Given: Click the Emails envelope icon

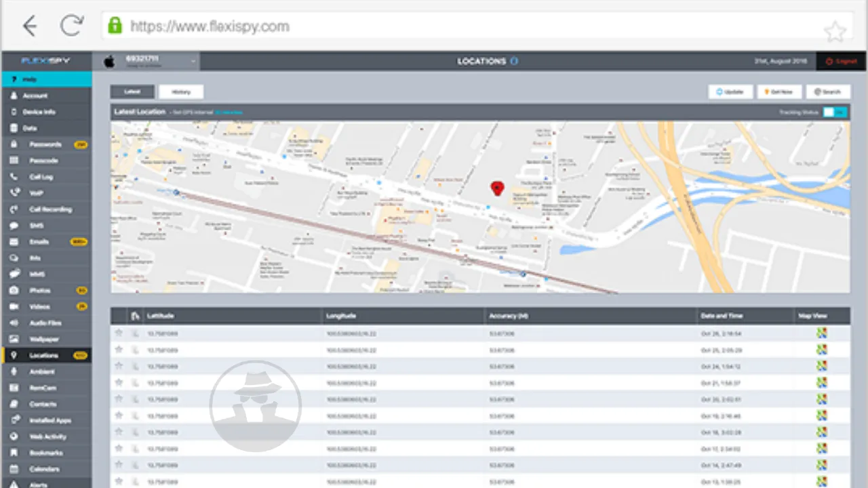Looking at the screenshot, I should (x=14, y=242).
